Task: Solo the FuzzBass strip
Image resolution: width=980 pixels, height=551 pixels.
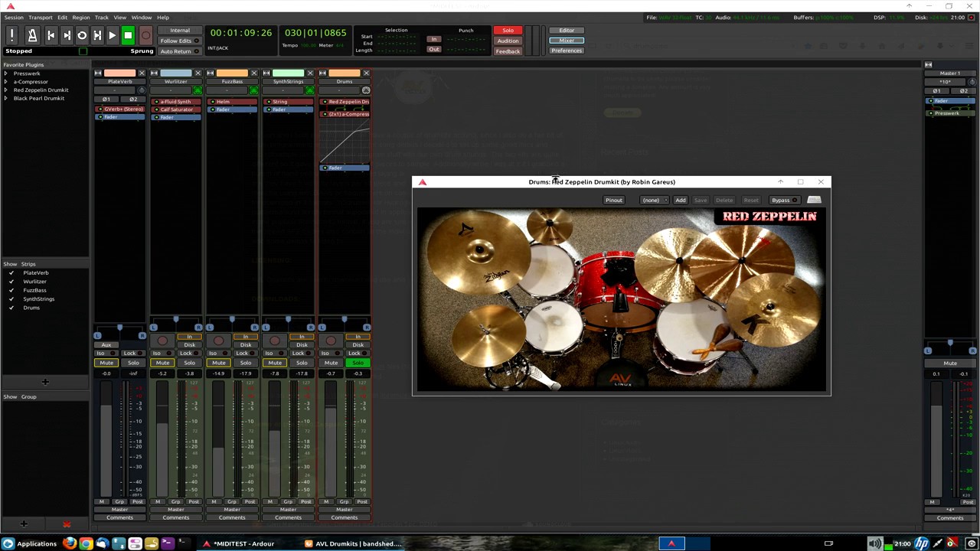Action: (246, 363)
